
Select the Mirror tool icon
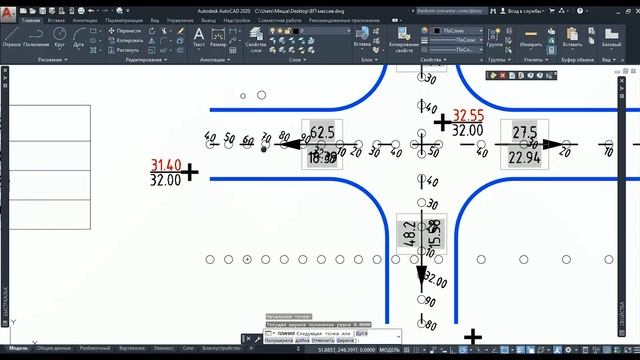click(152, 40)
